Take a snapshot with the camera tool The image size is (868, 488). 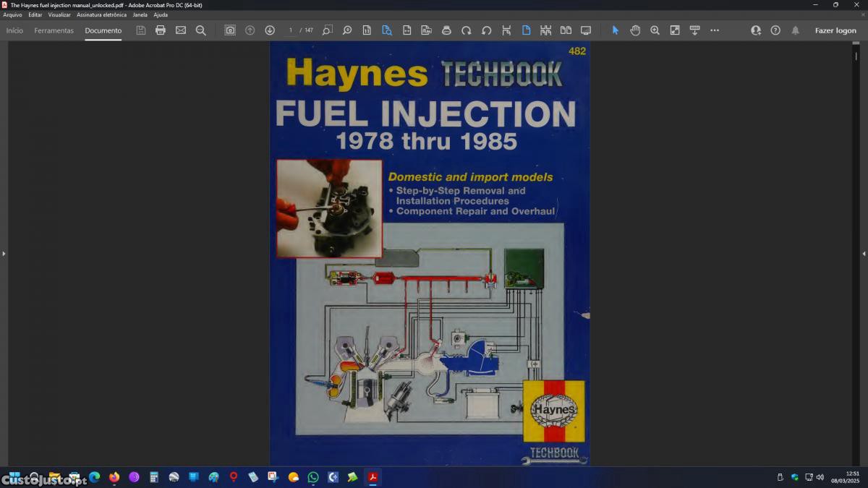click(x=230, y=30)
